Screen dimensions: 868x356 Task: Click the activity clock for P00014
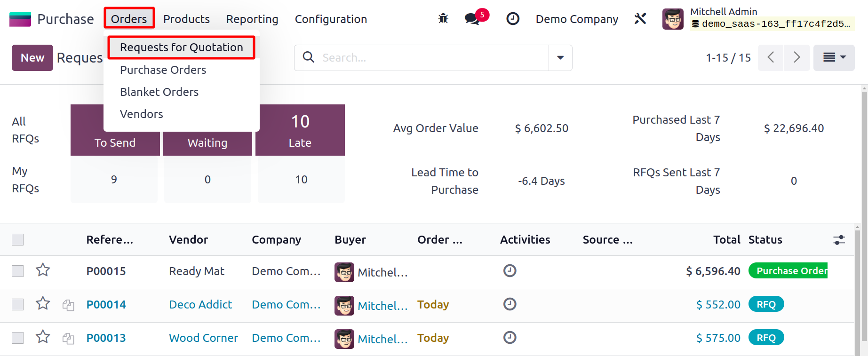point(510,304)
